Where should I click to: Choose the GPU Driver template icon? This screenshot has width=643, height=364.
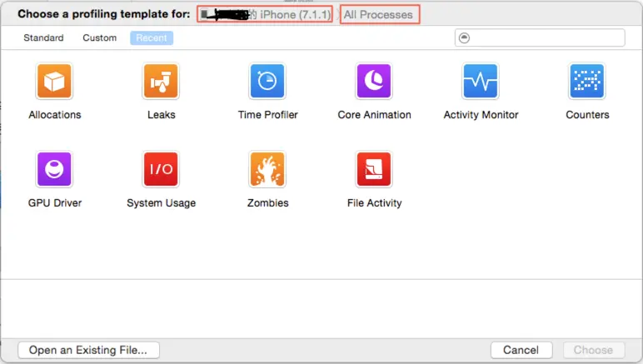click(54, 169)
